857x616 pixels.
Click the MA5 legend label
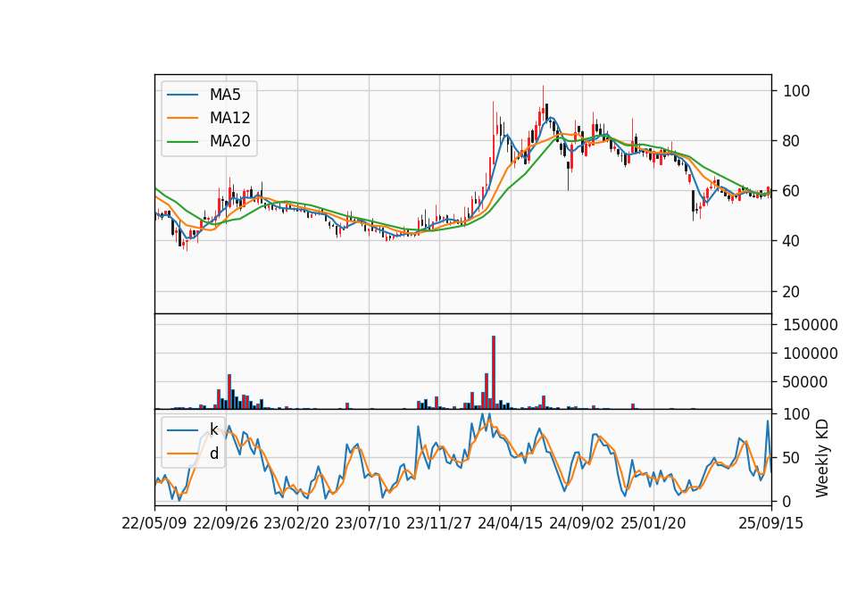pos(225,95)
